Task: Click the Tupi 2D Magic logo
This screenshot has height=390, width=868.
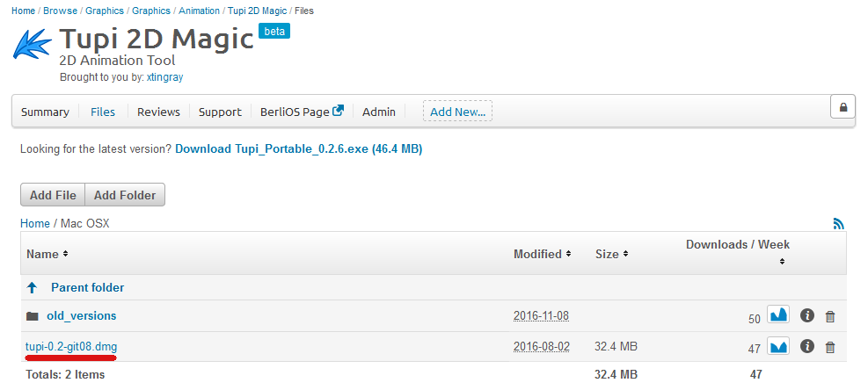Action: [33, 47]
